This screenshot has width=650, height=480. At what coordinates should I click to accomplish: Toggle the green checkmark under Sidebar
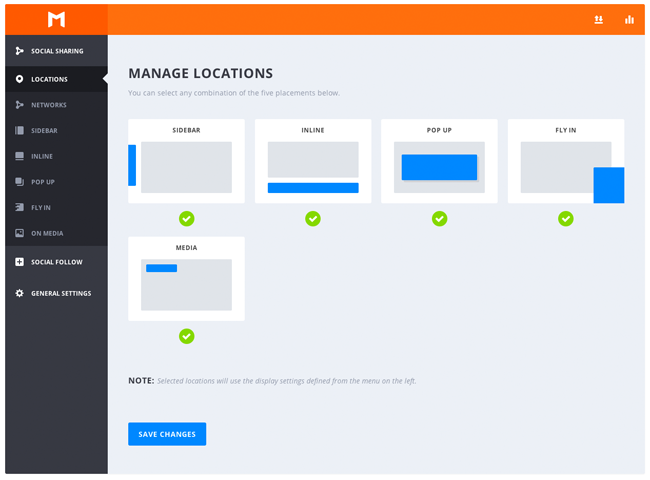pos(187,218)
